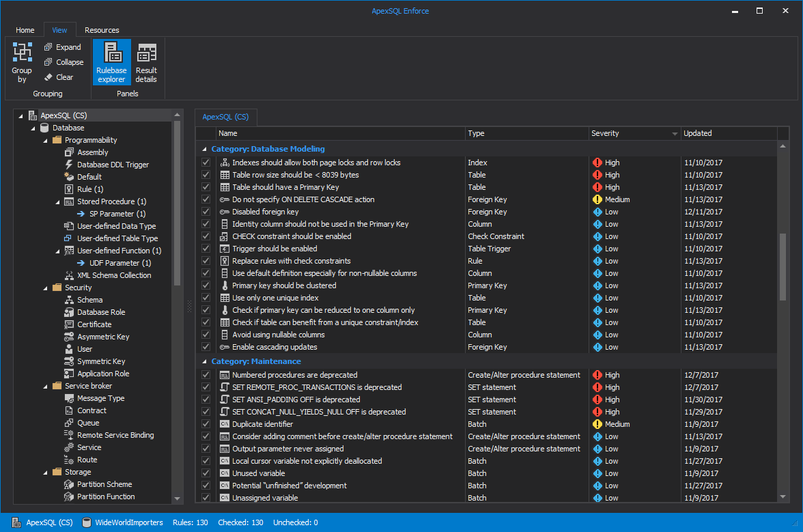Collapse the Service broker folder

coord(46,386)
